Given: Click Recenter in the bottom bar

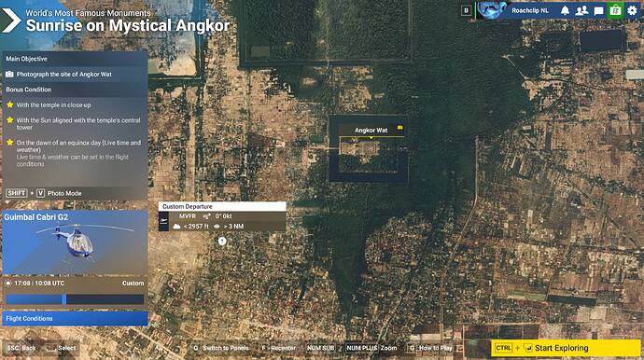Looking at the screenshot, I should (x=278, y=348).
